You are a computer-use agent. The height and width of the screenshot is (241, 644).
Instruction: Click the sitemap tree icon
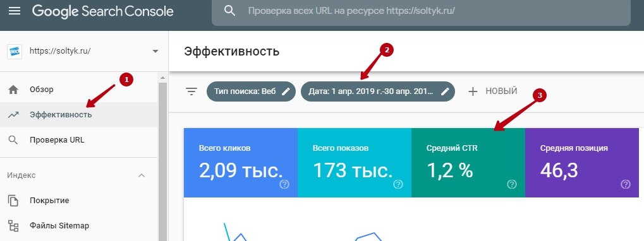pos(13,226)
